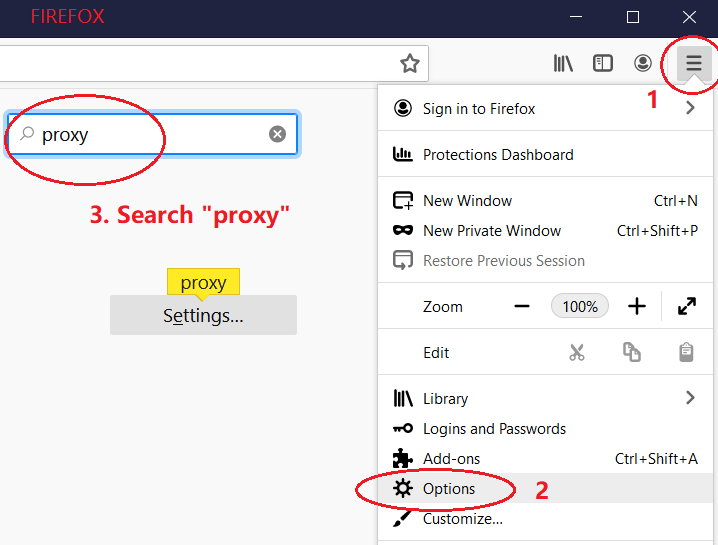Enter full screen mode icon
Screen dimensions: 718x545
click(x=687, y=306)
